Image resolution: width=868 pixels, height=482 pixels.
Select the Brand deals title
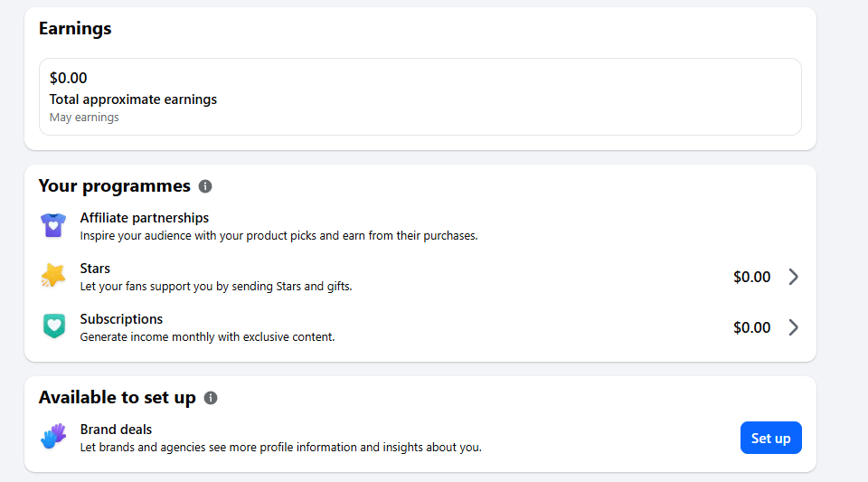point(116,430)
